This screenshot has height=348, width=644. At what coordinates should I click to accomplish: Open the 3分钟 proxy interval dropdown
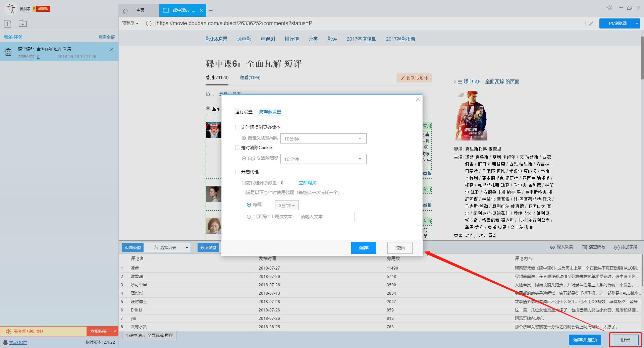(x=286, y=205)
